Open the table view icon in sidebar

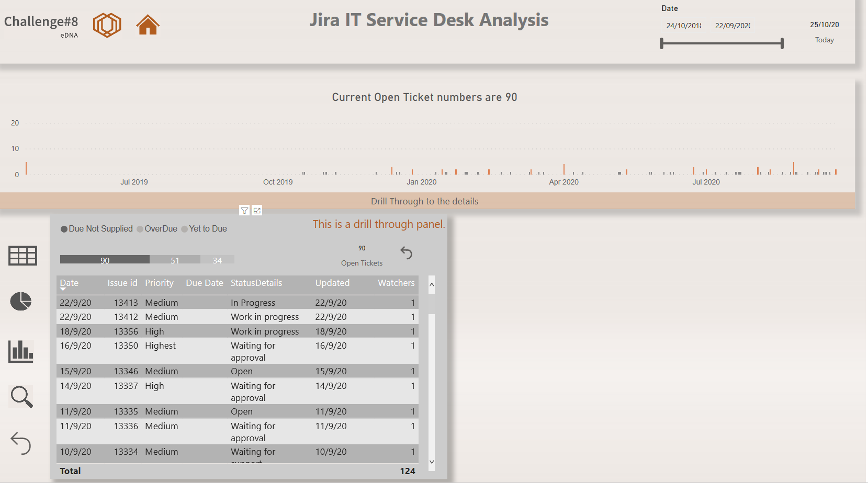22,256
